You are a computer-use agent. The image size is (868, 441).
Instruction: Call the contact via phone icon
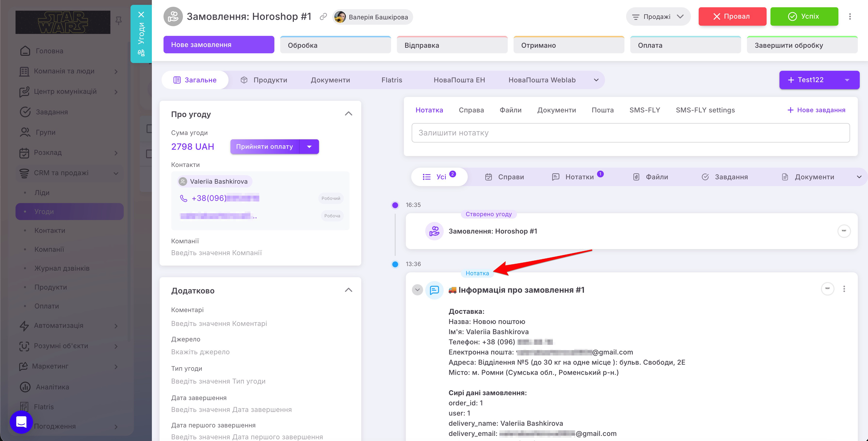[184, 198]
